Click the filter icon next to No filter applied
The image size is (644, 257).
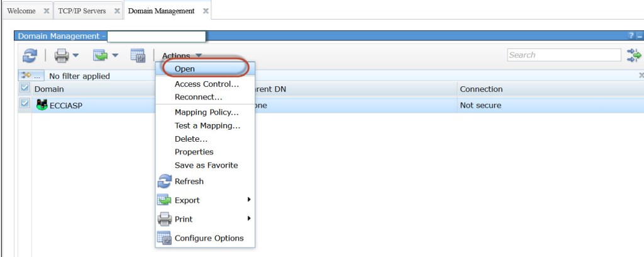coord(26,76)
